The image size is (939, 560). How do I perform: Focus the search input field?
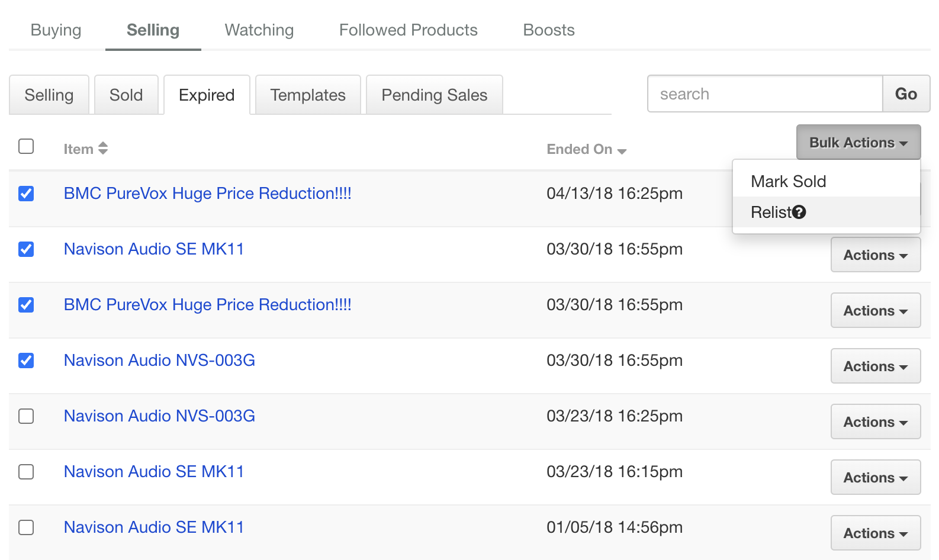[765, 94]
